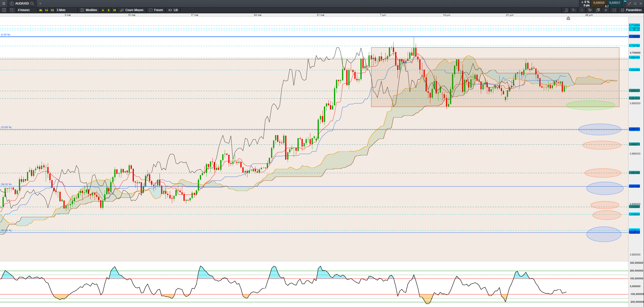The width and height of the screenshot is (644, 307).
Task: Click the 24 mai date label
Action: tap(257, 15)
